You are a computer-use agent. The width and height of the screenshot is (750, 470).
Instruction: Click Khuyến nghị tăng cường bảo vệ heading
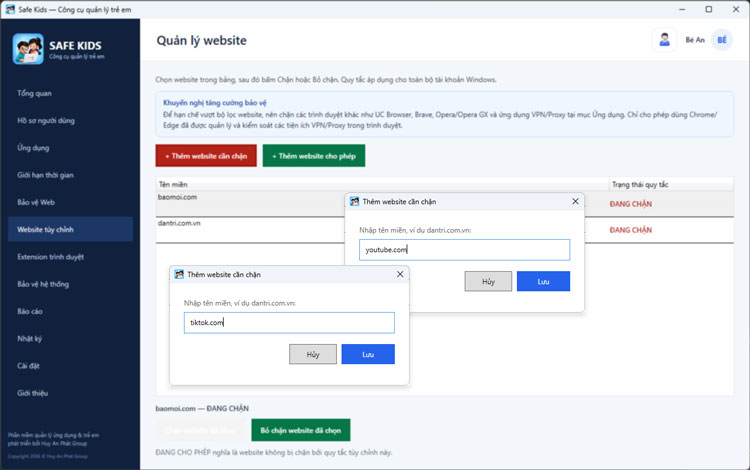(x=214, y=102)
